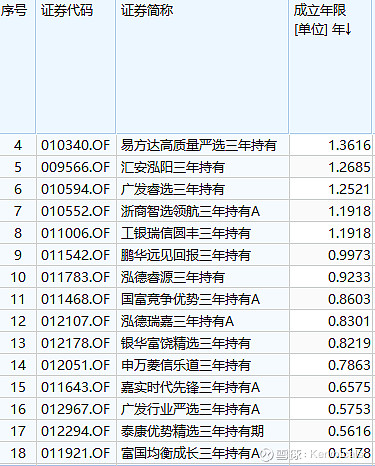Select fund 银华富饶精选三年持有
Viewport: 375px width, 466px height.
[185, 343]
